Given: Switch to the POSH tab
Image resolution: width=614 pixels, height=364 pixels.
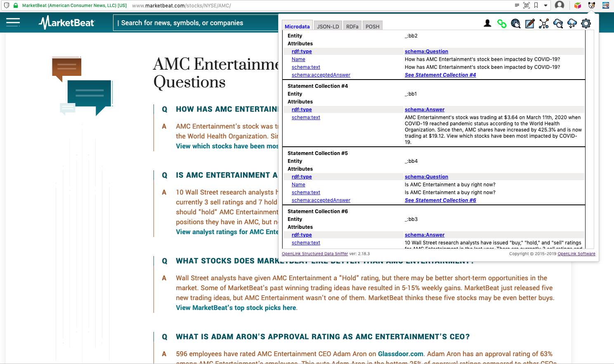Looking at the screenshot, I should [372, 26].
